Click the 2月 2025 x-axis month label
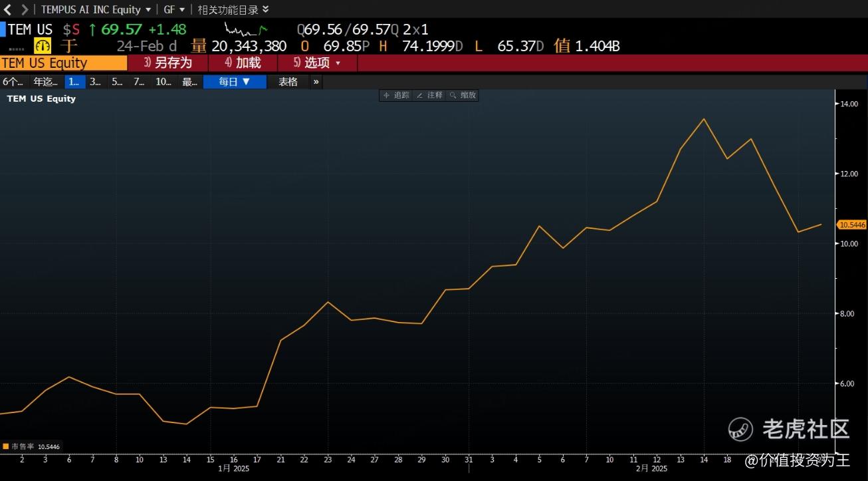The width and height of the screenshot is (868, 481). click(651, 468)
